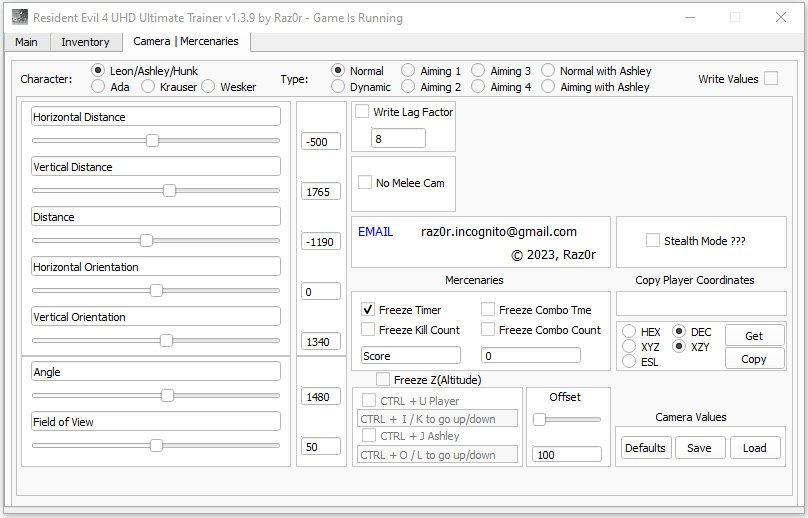Tick the Freeze Combo Count checkbox
The height and width of the screenshot is (518, 808).
point(488,329)
